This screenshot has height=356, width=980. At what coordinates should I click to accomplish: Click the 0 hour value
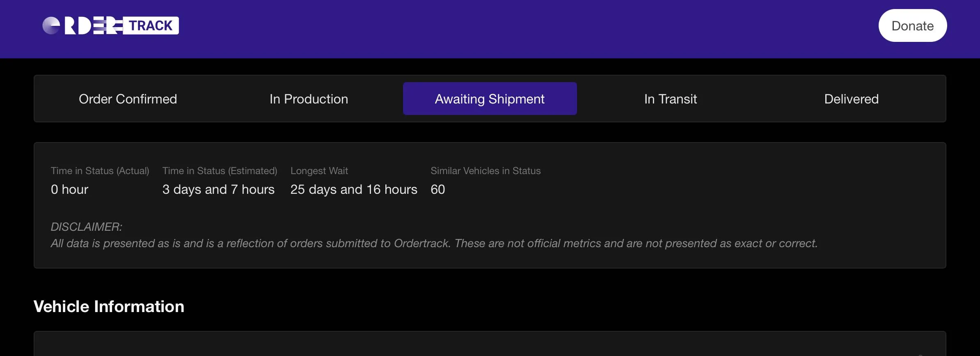(69, 189)
